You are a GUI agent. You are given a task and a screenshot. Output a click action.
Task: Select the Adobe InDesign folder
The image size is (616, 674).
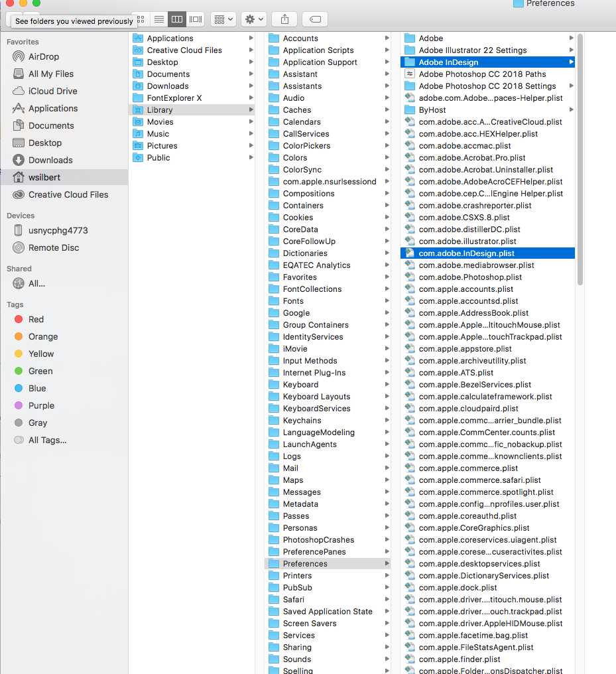click(x=487, y=62)
